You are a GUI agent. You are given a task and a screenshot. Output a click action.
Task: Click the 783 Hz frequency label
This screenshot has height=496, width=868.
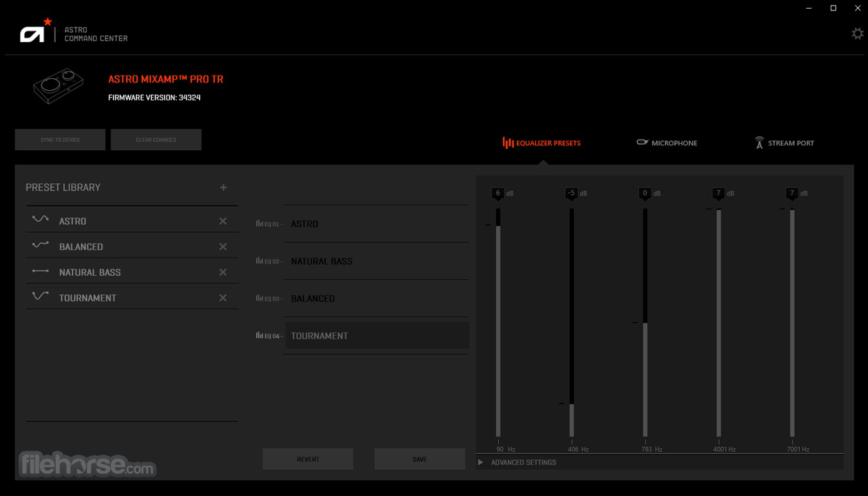coord(651,449)
